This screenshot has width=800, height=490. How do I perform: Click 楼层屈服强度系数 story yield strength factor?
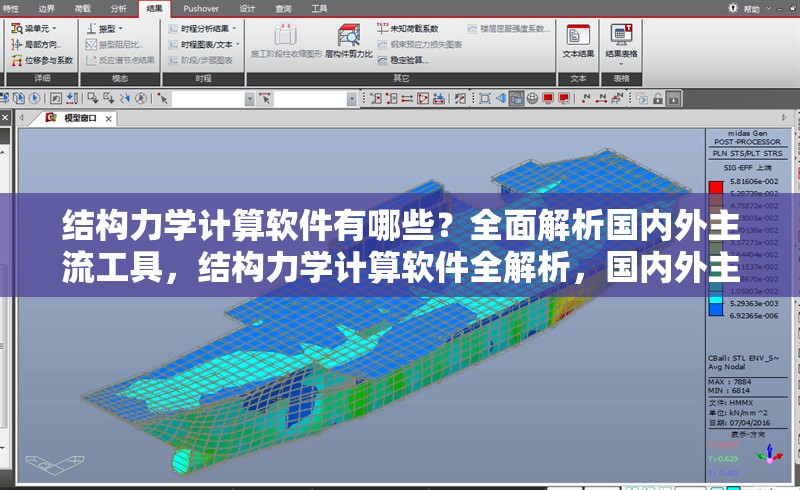coord(509,29)
